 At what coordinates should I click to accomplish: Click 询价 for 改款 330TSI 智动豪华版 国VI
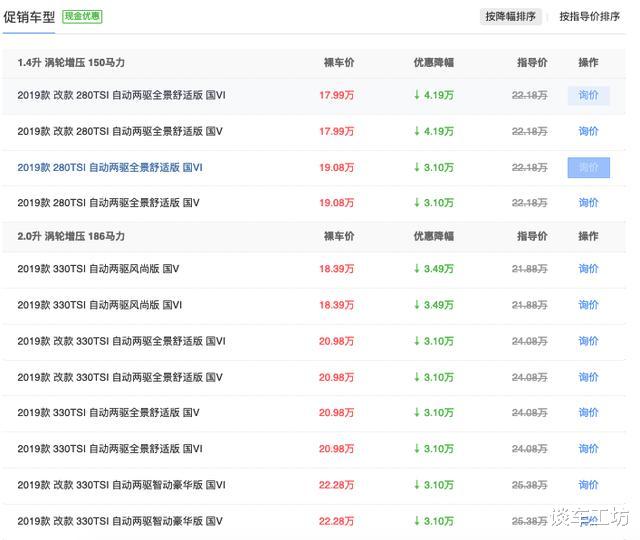coord(588,485)
